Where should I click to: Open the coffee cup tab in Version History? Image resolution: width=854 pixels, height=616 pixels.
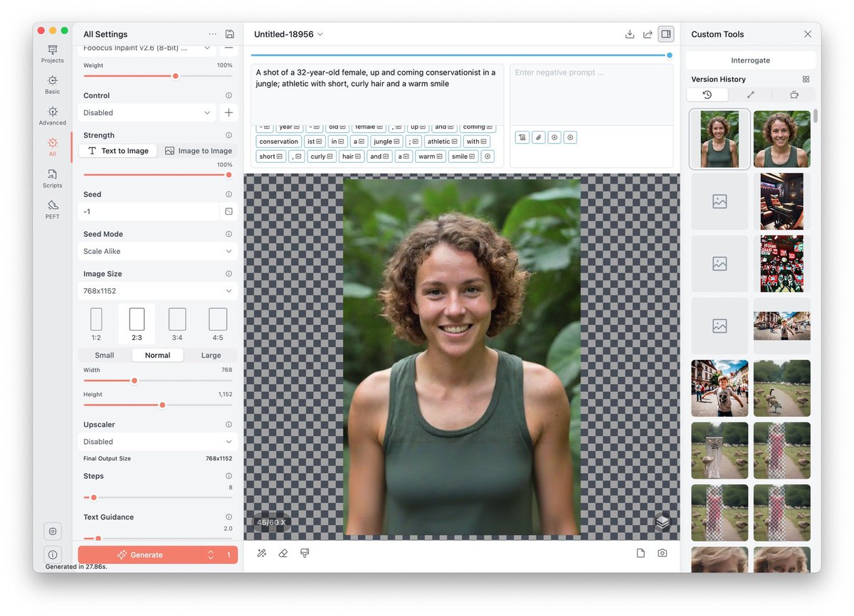(x=794, y=95)
